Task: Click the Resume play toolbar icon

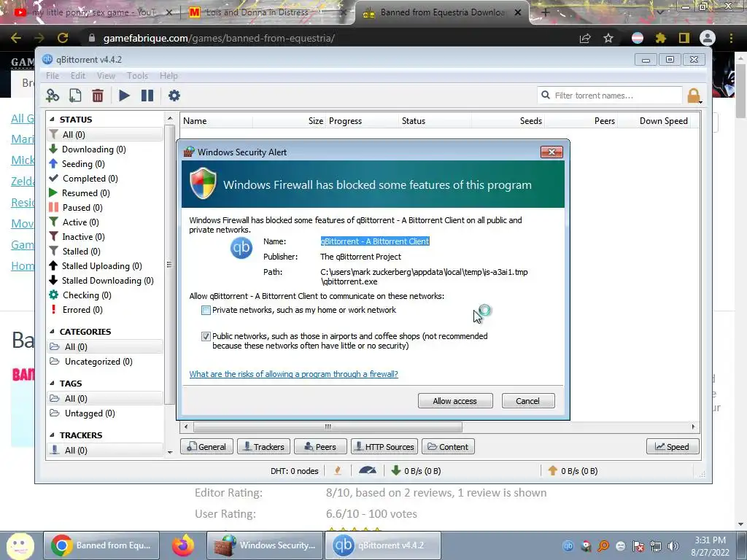Action: click(124, 96)
